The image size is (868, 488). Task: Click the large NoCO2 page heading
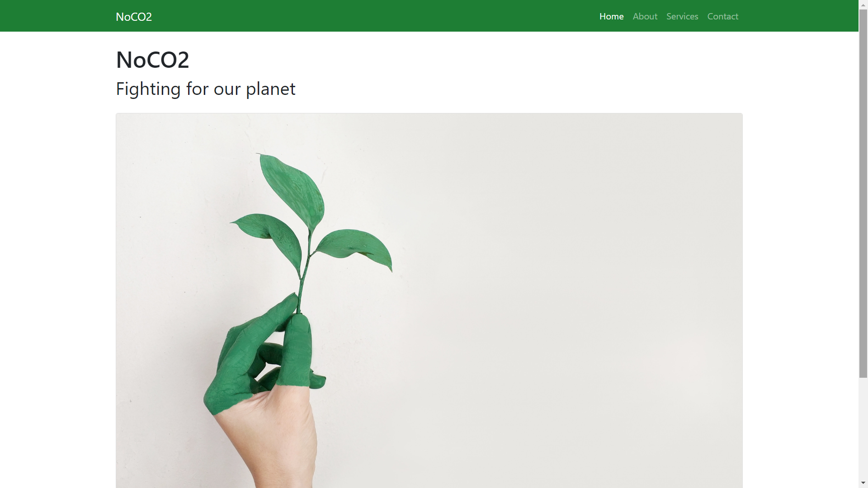tap(152, 60)
